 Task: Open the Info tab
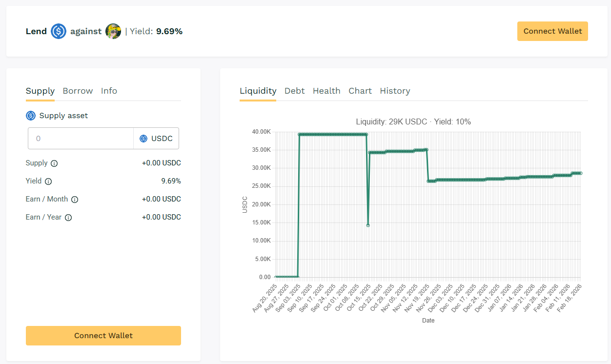pyautogui.click(x=109, y=91)
